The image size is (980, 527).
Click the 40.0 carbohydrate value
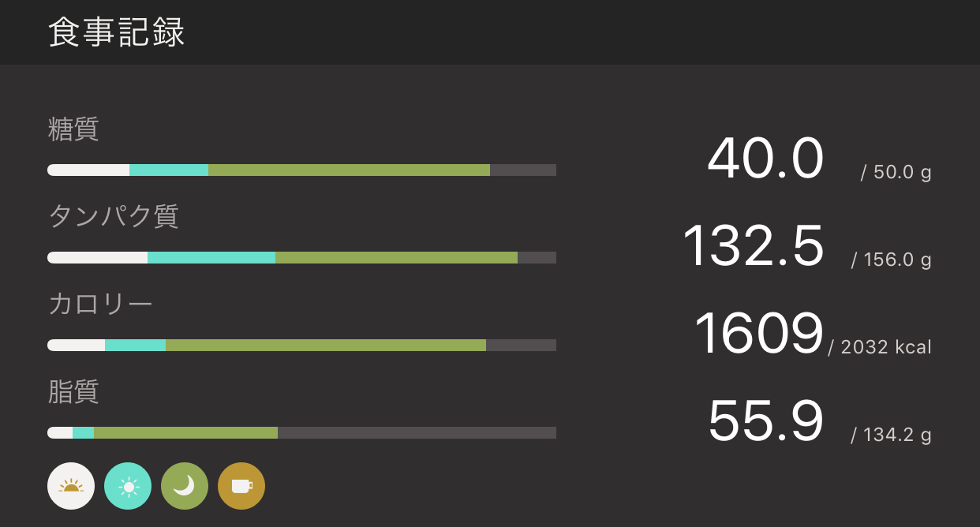click(x=765, y=159)
